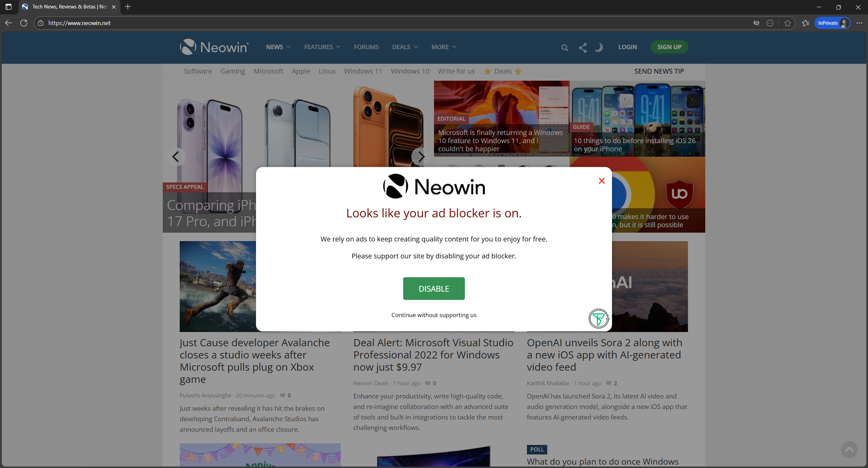The image size is (868, 468).
Task: Click the Neowin search magnifier icon
Action: [x=565, y=47]
